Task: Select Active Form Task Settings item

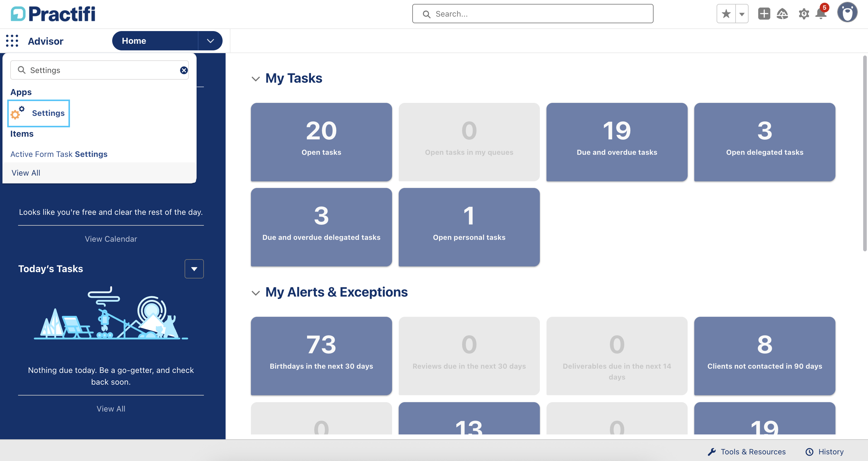Action: (59, 154)
